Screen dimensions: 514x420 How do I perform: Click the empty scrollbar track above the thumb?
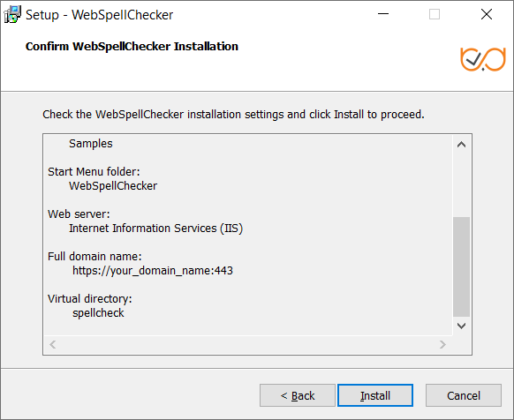461,185
